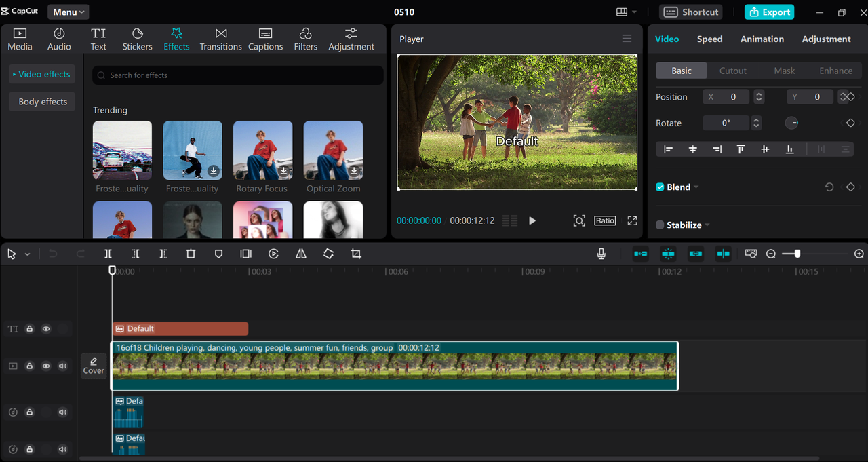Viewport: 868px width, 462px height.
Task: Open the Stickers tab
Action: [x=137, y=39]
